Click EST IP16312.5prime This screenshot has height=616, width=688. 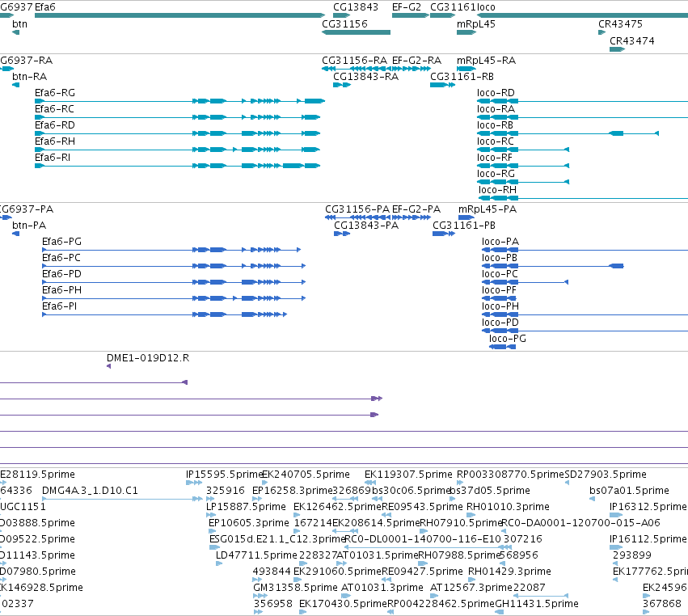648,507
